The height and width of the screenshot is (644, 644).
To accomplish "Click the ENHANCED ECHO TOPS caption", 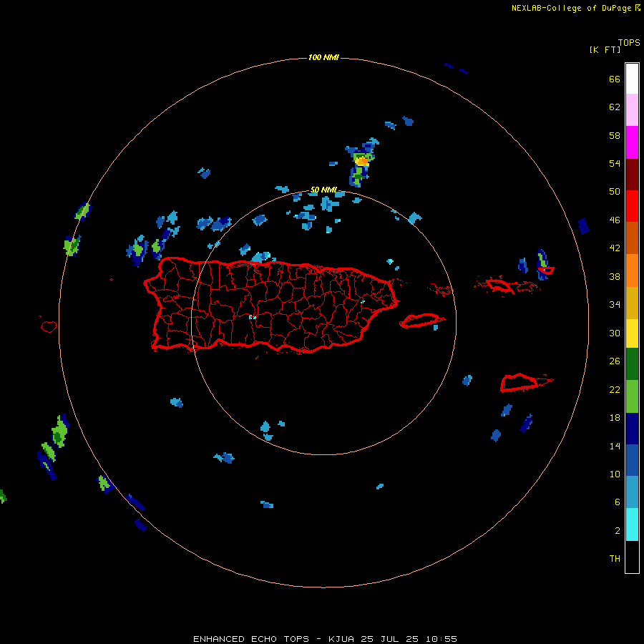I will 251,639.
